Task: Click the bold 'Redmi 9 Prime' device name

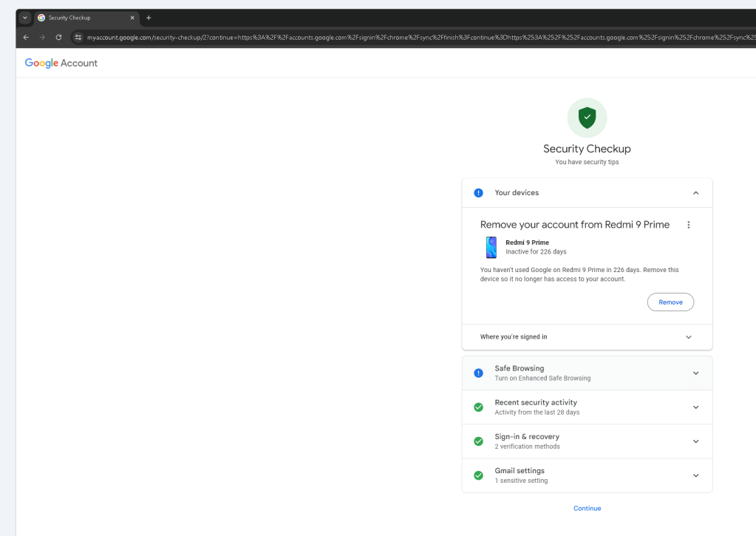Action: click(x=527, y=242)
